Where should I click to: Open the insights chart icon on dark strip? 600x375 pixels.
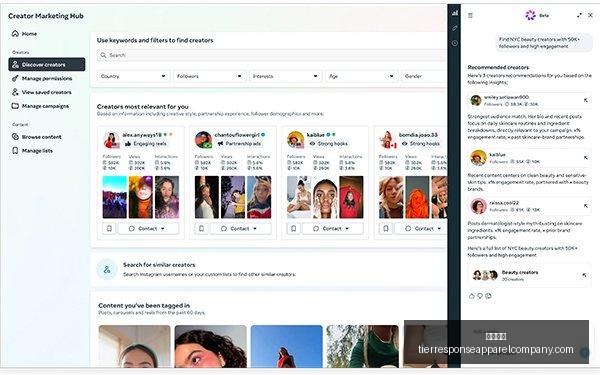(455, 13)
